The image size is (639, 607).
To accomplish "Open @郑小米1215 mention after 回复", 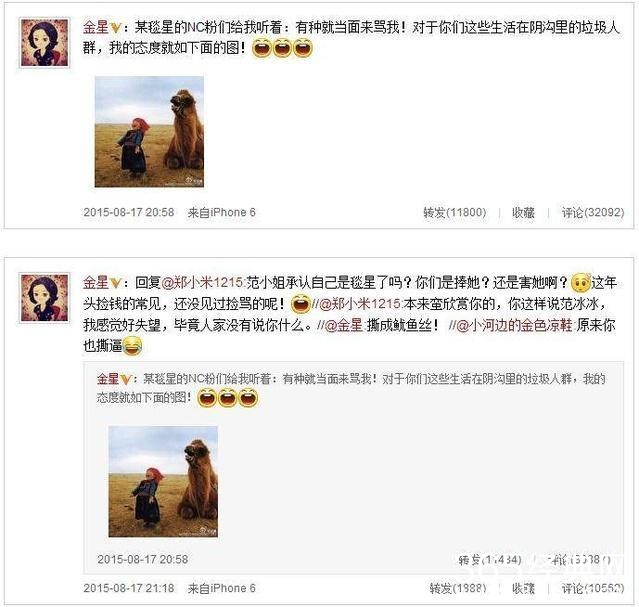I will pos(202,283).
